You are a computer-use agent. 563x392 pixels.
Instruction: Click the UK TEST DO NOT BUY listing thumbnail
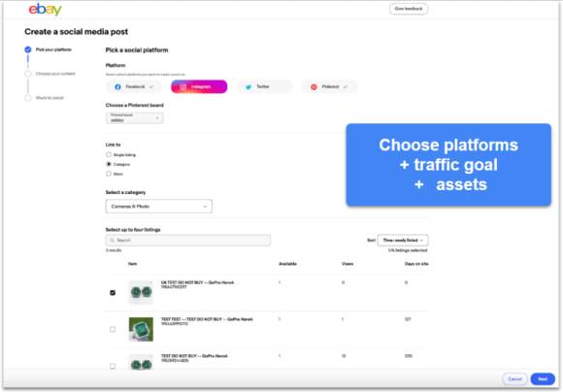141,293
